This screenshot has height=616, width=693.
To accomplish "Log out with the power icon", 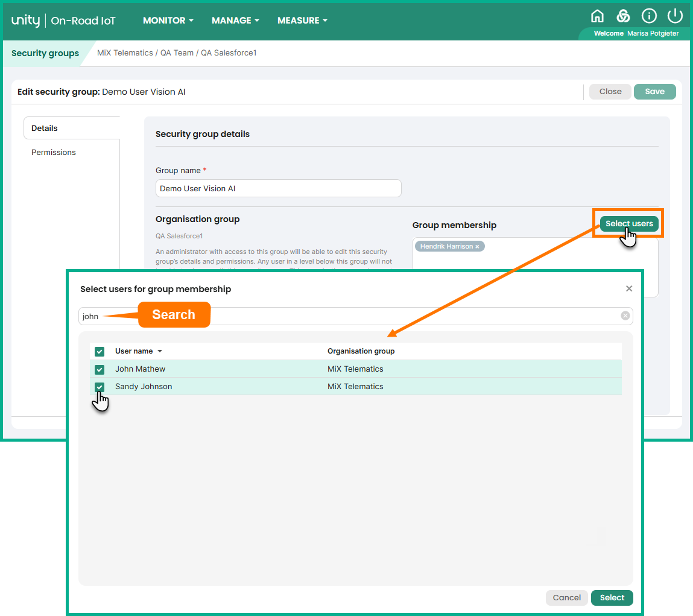I will [675, 16].
